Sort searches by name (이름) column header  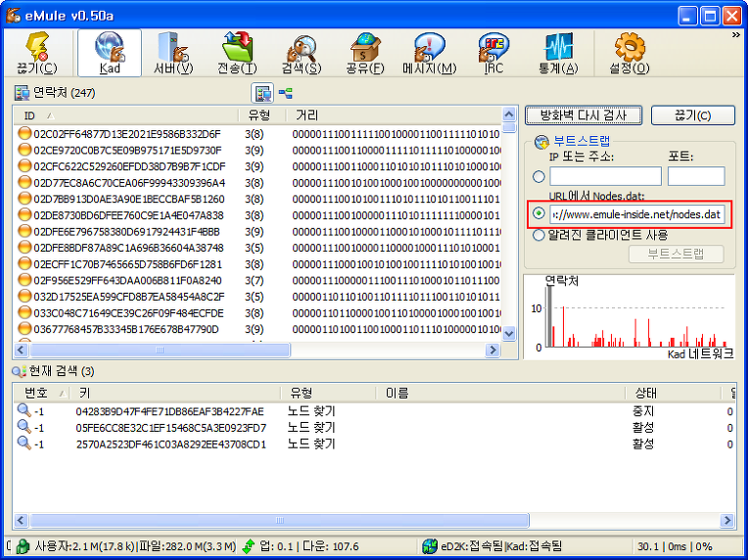[500, 393]
